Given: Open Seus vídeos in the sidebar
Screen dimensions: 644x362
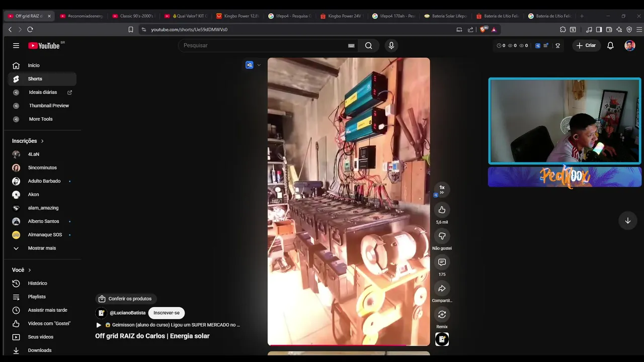Looking at the screenshot, I should tap(42, 337).
